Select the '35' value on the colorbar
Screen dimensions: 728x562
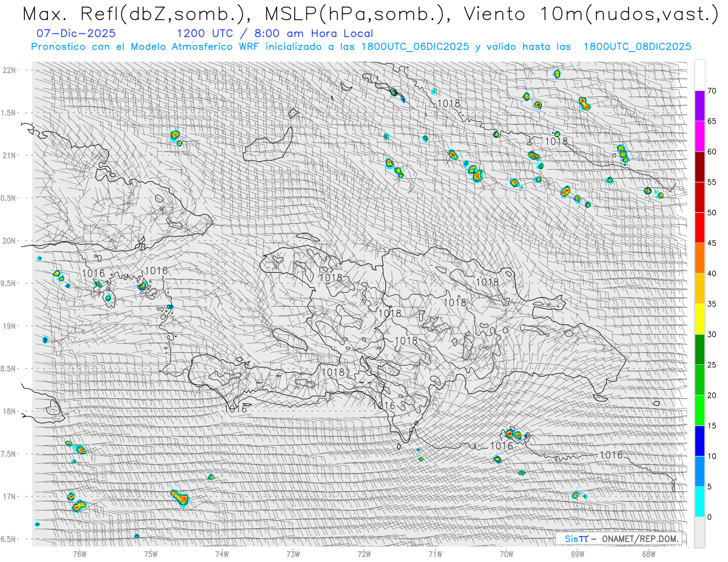tap(712, 304)
